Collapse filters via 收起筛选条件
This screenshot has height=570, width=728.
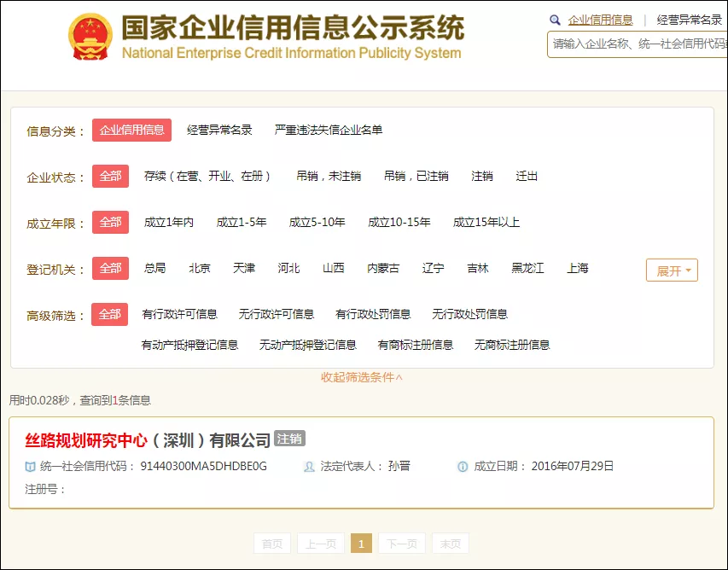click(x=362, y=377)
